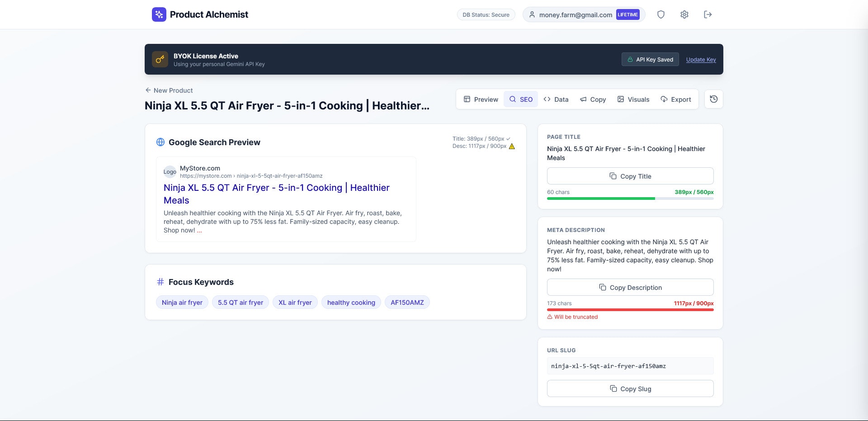Select the AF150AMZ keyword chip

click(407, 302)
